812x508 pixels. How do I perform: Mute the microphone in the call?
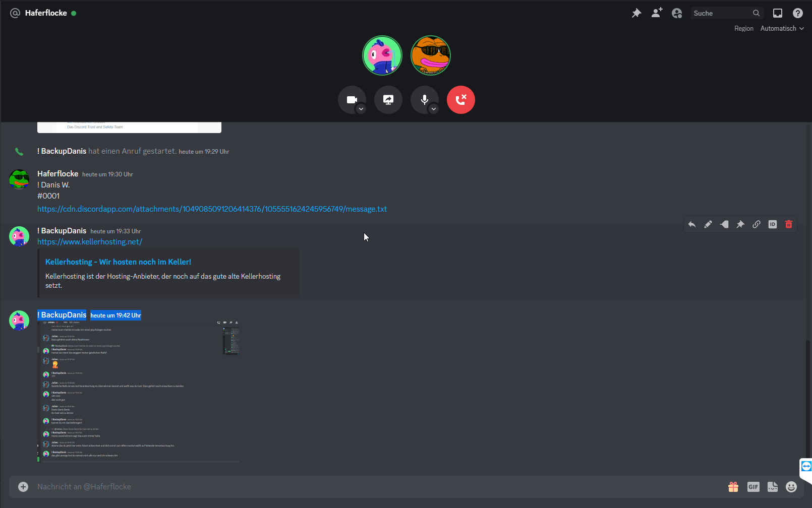[424, 100]
